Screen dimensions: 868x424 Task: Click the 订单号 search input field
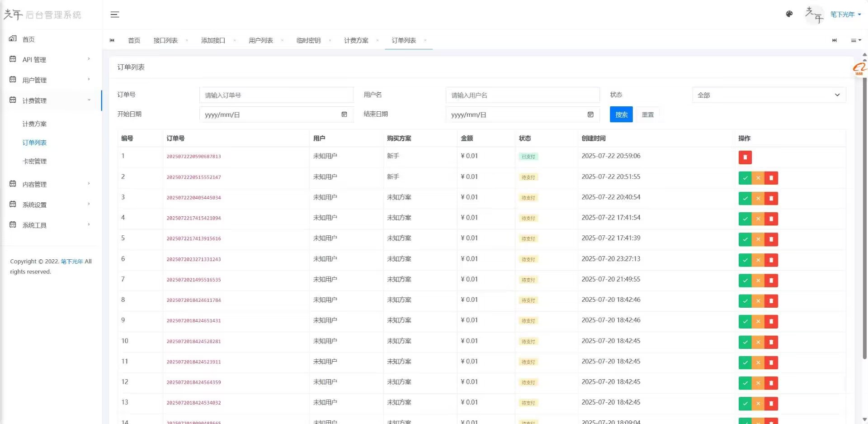pos(276,95)
